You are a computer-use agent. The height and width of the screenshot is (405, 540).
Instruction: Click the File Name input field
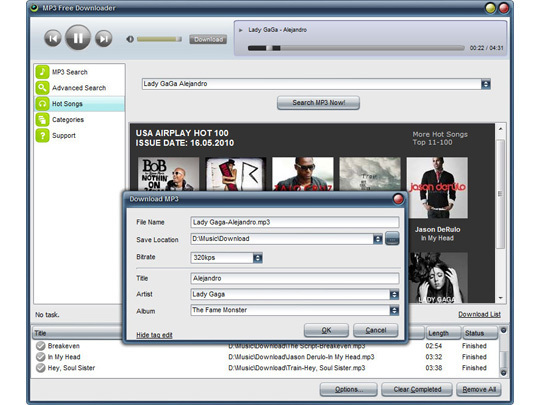[x=295, y=222]
